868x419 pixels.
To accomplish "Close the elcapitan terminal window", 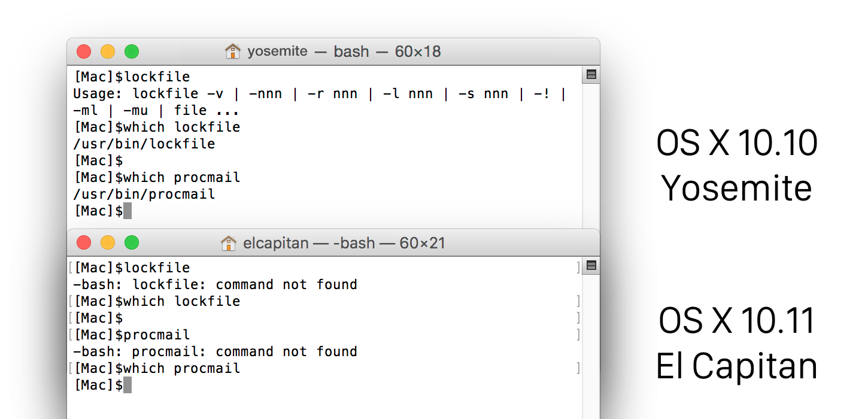I will 84,242.
